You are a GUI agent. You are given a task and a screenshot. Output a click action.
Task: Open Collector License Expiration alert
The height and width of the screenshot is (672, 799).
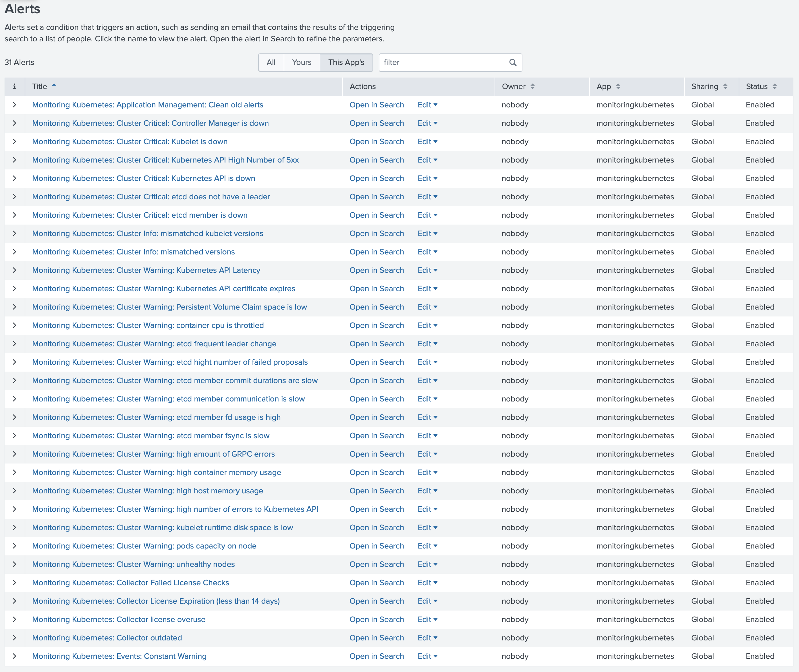[x=156, y=601]
